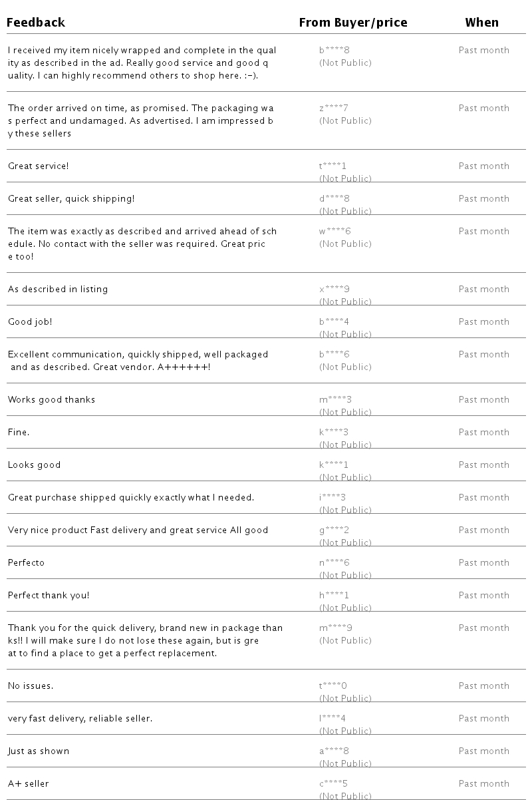This screenshot has height=800, width=532.
Task: Click the 'No issues.' feedback text
Action: (31, 686)
